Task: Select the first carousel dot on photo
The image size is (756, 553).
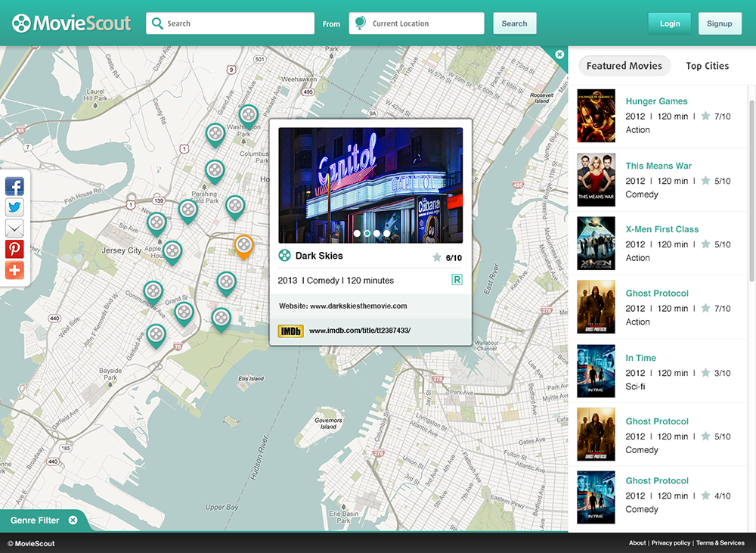Action: (357, 234)
